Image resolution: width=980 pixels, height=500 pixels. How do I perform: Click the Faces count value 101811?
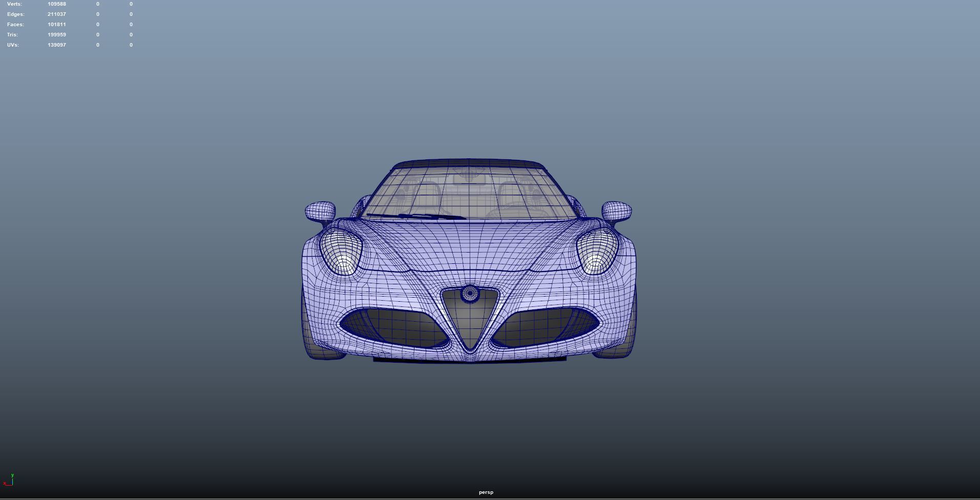click(57, 25)
